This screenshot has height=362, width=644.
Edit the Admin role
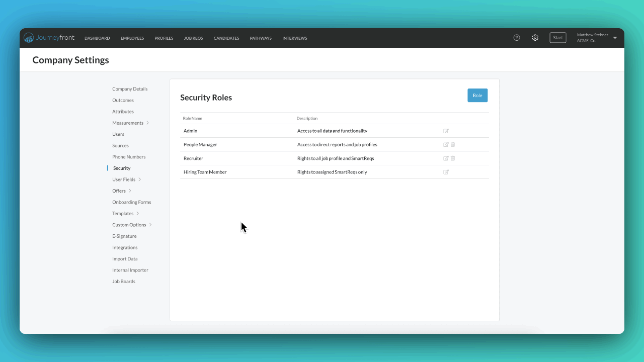point(446,131)
